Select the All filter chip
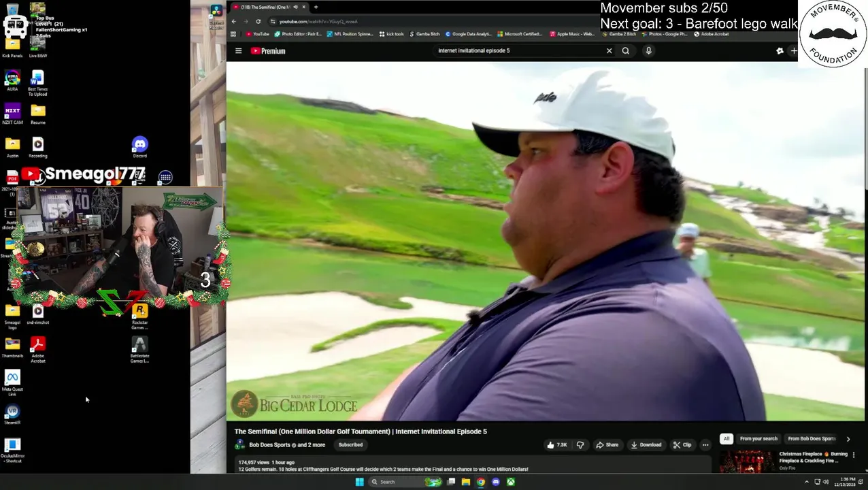 click(x=726, y=439)
